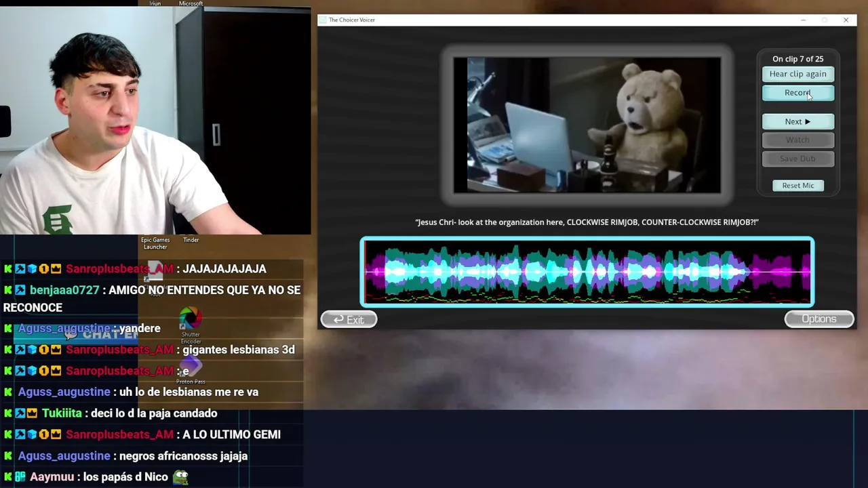Go to the next clip

tap(798, 121)
